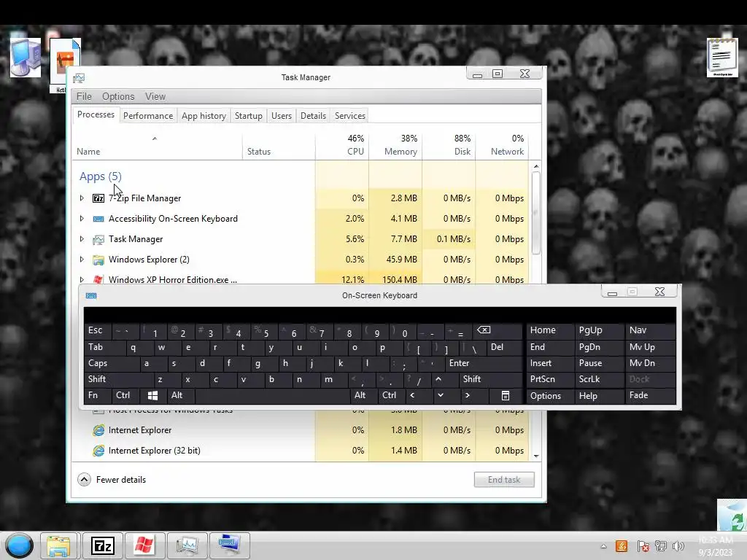Open the Options menu in Task Manager
The image size is (747, 560).
pos(118,97)
